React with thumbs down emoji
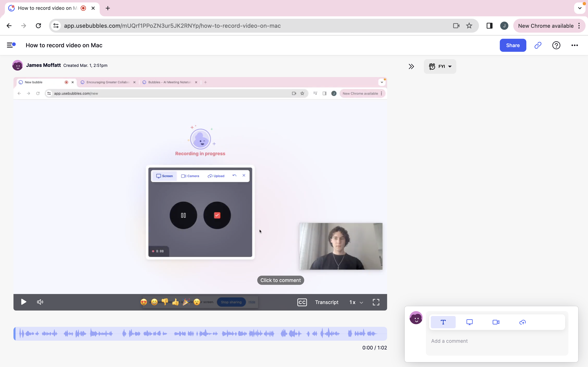 pos(165,302)
